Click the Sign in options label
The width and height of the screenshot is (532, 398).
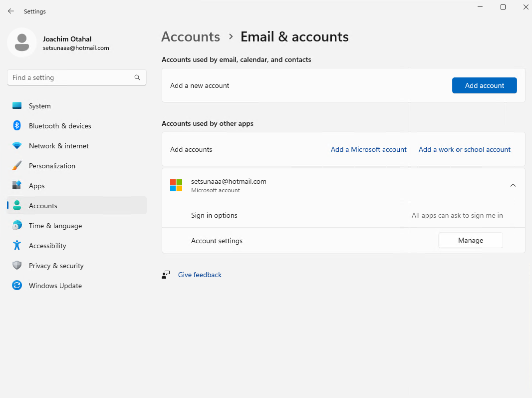[x=214, y=215]
